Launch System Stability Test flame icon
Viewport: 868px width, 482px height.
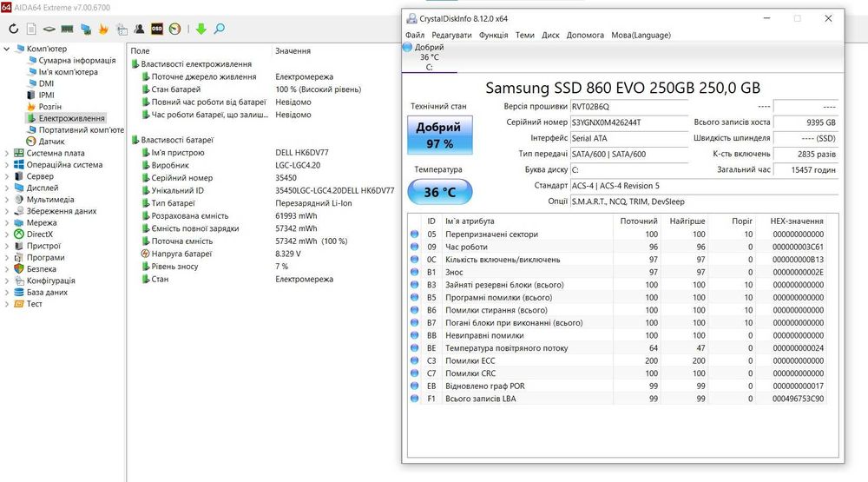[103, 29]
